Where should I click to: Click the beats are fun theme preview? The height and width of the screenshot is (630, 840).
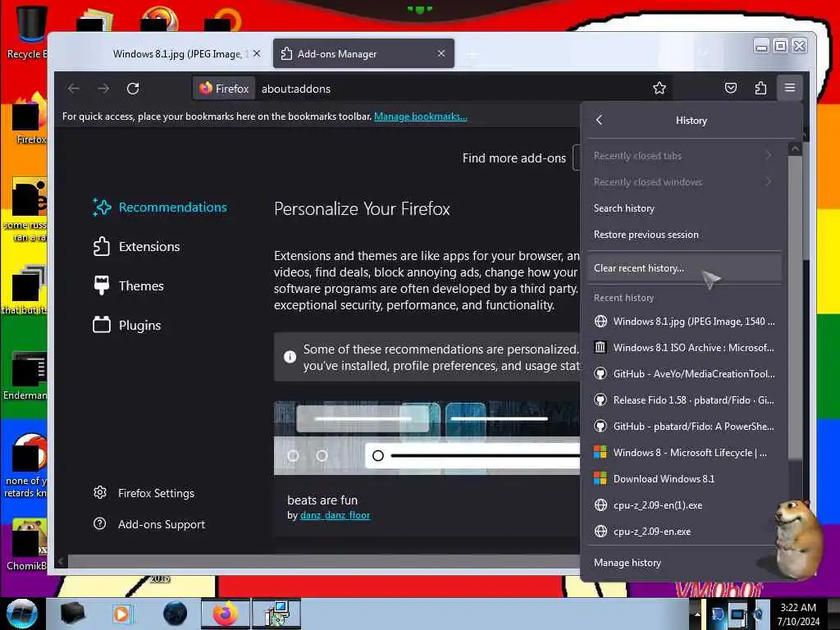tap(427, 438)
